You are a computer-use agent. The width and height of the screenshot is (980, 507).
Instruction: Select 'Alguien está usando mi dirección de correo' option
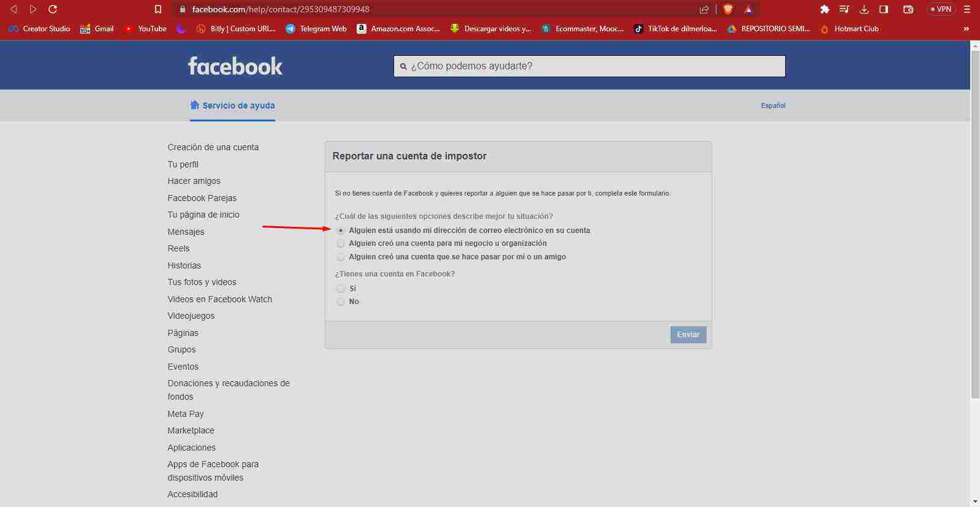pos(341,231)
